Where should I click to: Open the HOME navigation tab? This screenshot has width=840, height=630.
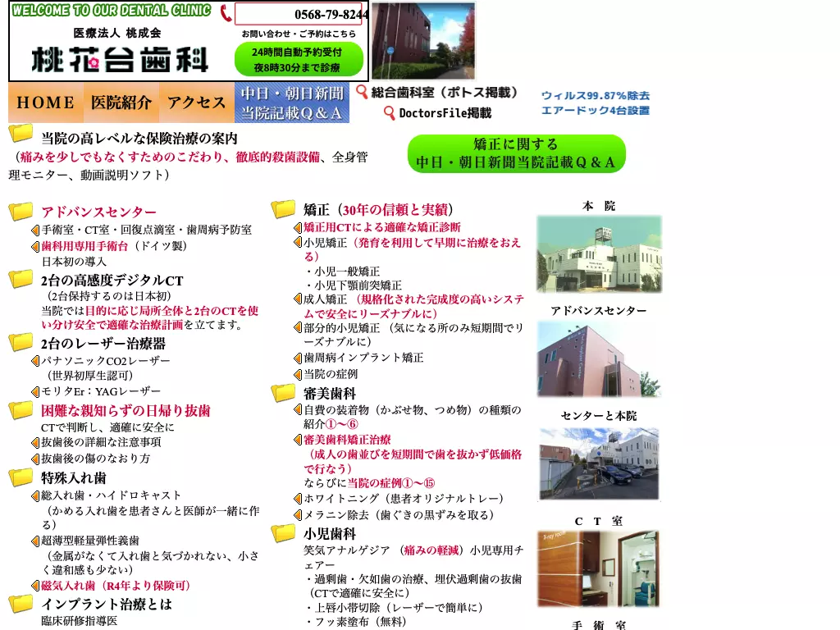46,103
